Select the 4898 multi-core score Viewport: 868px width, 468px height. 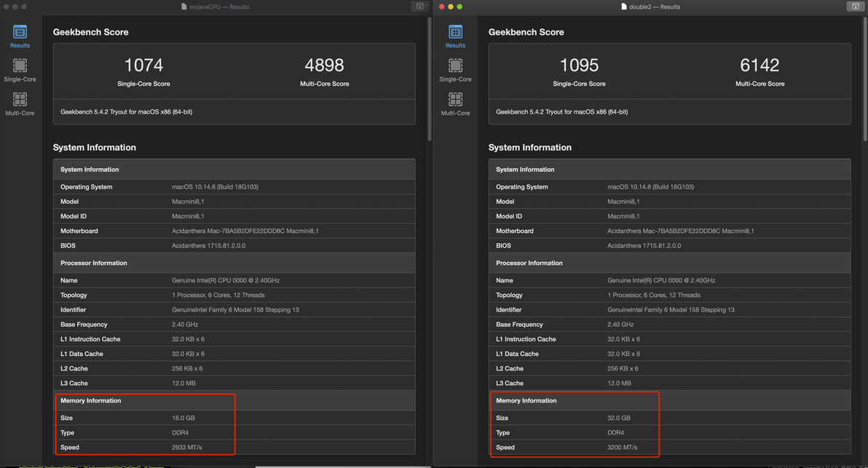[x=324, y=66]
